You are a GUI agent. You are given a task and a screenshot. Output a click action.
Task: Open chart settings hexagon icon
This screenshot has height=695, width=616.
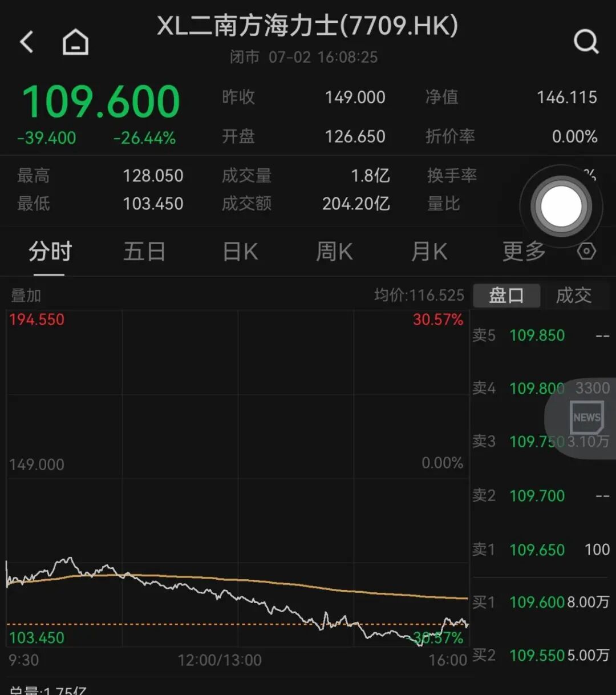[x=586, y=251]
